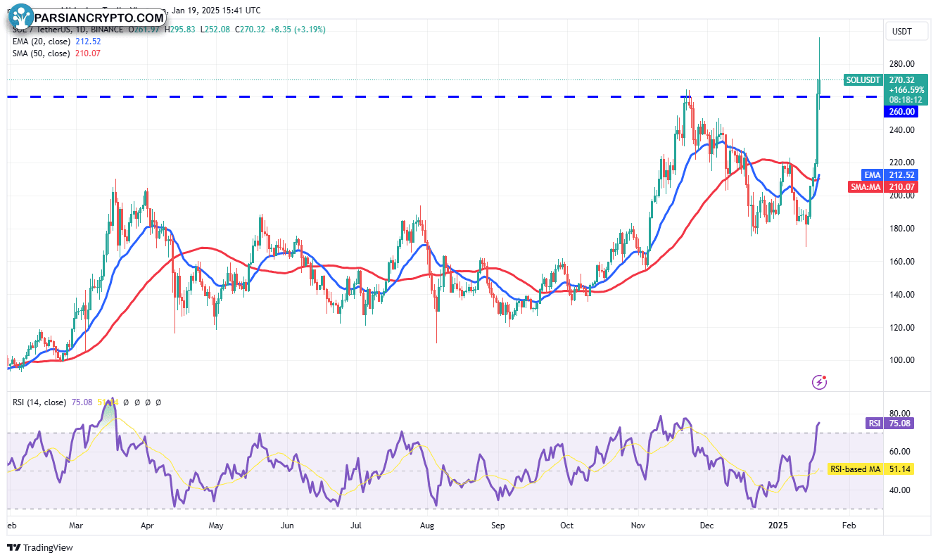
Task: Click the Apr label on time axis
Action: [147, 525]
